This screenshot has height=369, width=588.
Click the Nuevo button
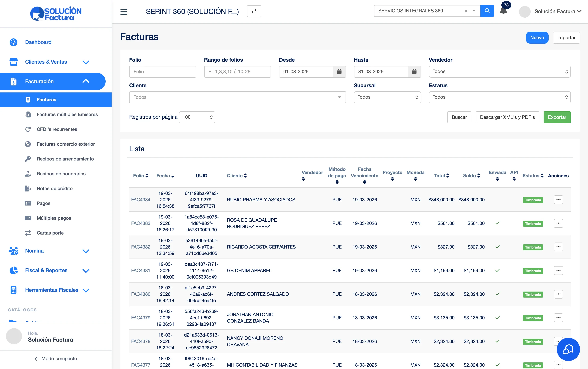[x=537, y=38]
